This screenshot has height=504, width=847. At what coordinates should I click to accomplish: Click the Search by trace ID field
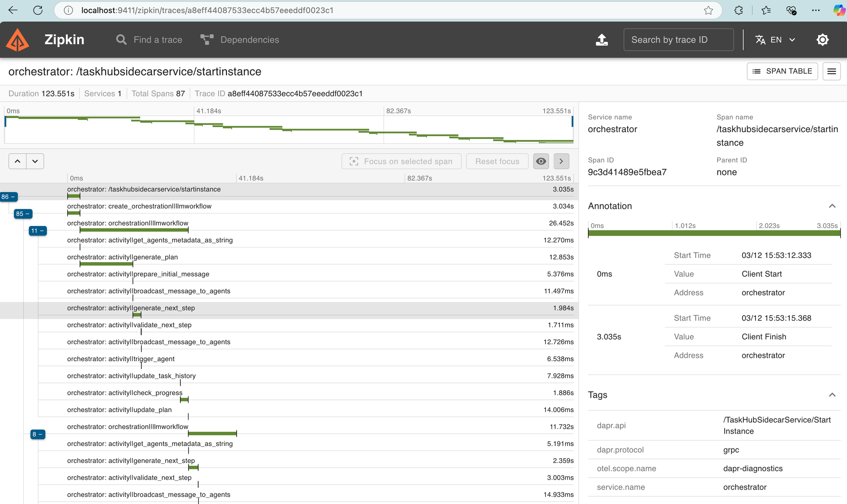coord(678,40)
